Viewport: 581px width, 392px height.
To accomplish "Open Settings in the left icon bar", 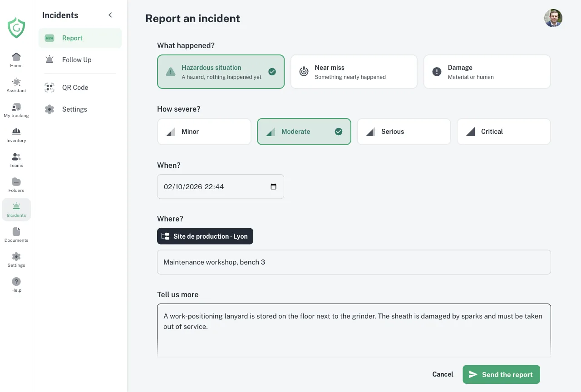I will click(x=16, y=260).
